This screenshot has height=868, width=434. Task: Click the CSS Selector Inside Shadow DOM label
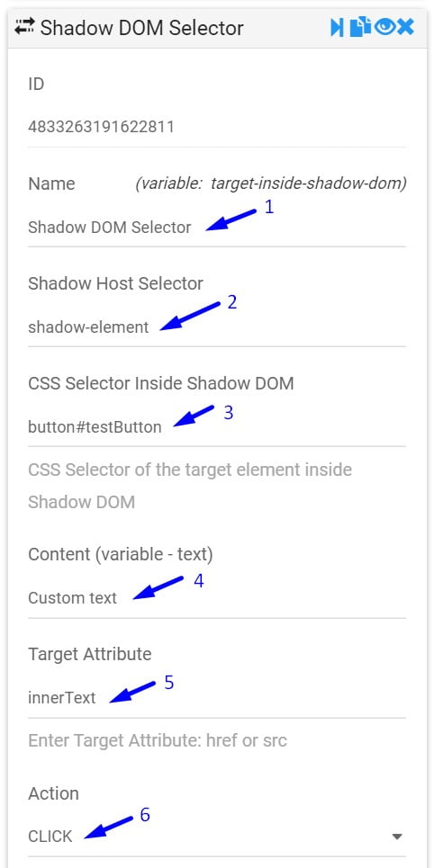(x=161, y=383)
